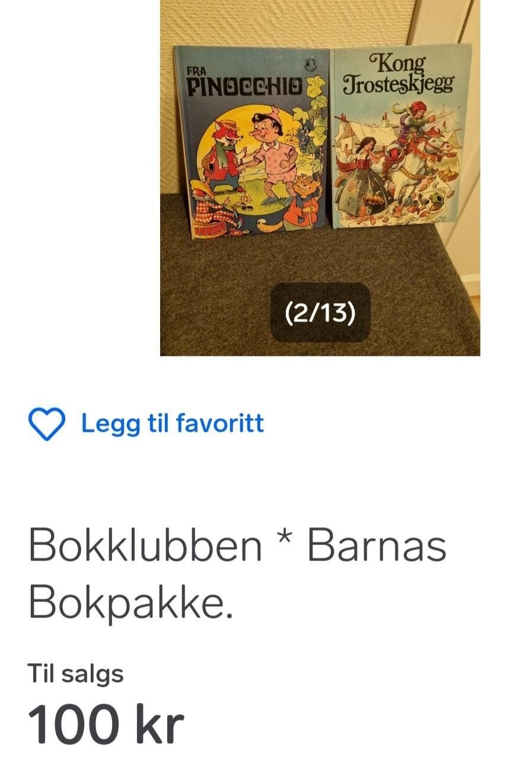The width and height of the screenshot is (532, 757).
Task: Click the round publisher logo on Pinocchio book
Action: 311,64
